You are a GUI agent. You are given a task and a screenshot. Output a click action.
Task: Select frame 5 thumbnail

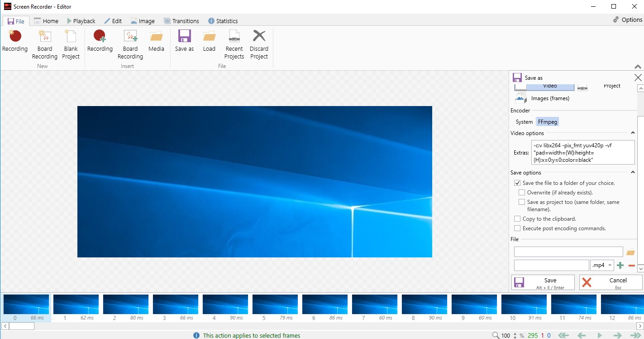tap(275, 308)
